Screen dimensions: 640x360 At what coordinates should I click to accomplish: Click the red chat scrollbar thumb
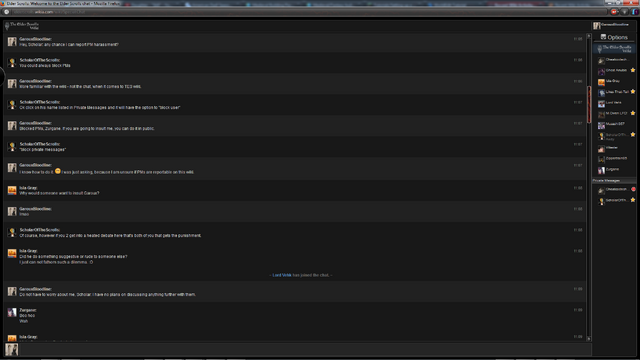click(x=589, y=104)
